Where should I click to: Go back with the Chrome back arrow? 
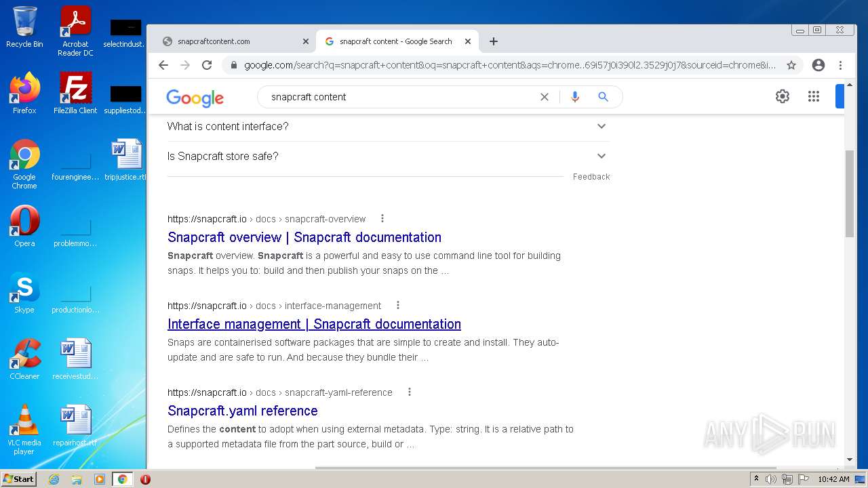click(x=163, y=65)
